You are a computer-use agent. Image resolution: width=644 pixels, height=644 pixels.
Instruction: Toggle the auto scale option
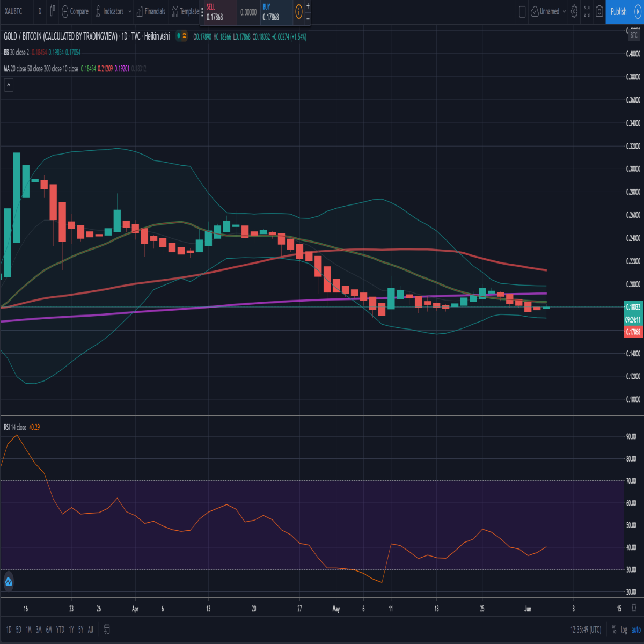point(636,630)
